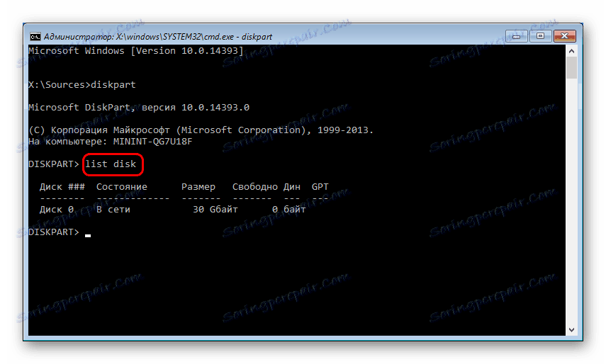
Task: Click the vertical scrollbar thumb
Action: (571, 67)
